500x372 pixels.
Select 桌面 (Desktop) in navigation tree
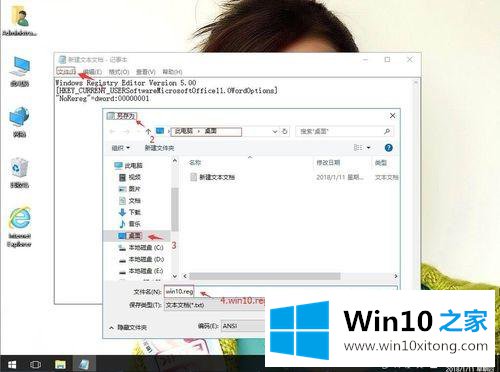131,236
